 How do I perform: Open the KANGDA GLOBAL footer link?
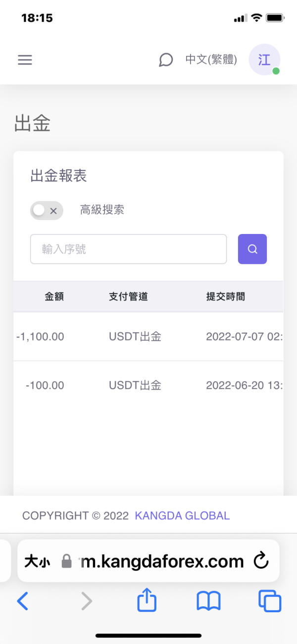coord(182,516)
